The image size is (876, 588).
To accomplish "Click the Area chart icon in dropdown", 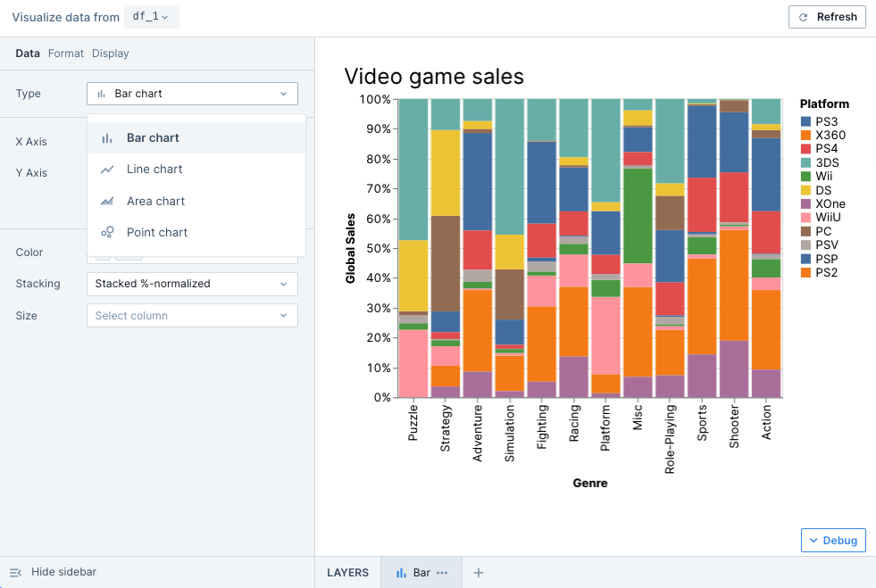I will (x=107, y=201).
